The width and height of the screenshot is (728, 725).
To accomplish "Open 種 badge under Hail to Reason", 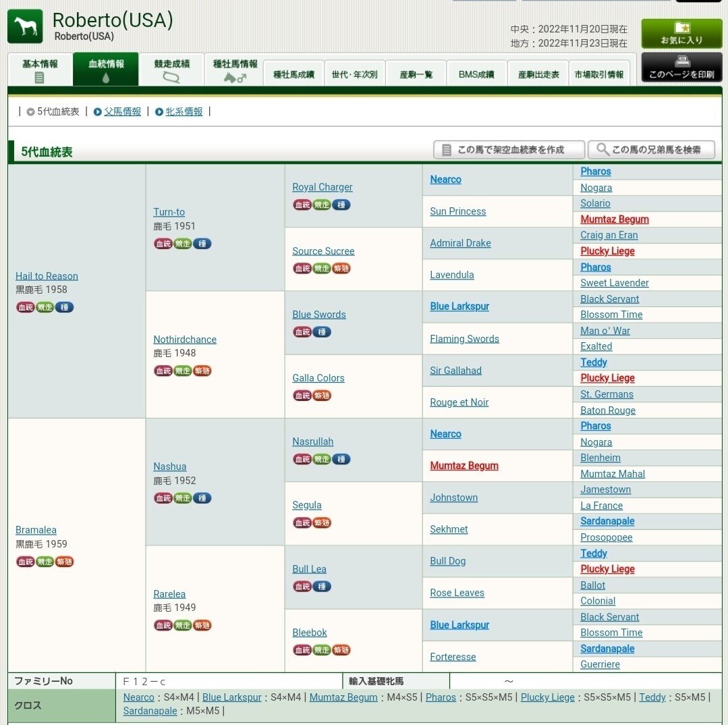I will pos(65,307).
